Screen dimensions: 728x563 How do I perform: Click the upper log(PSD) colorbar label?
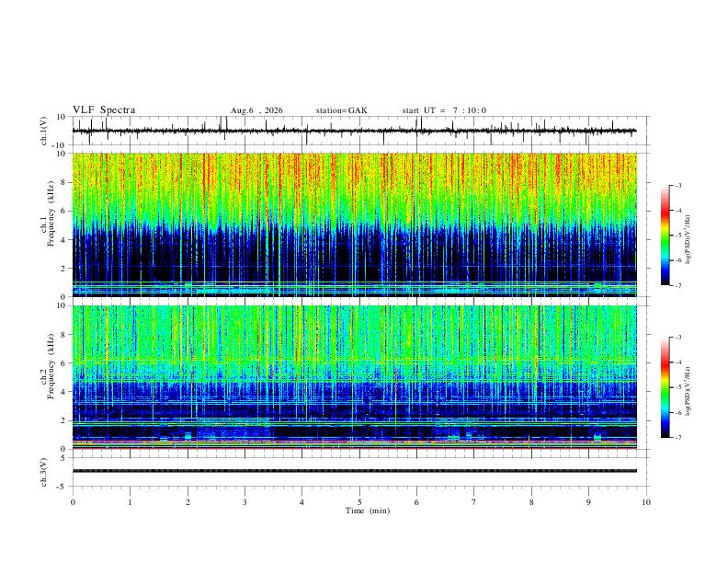click(688, 240)
